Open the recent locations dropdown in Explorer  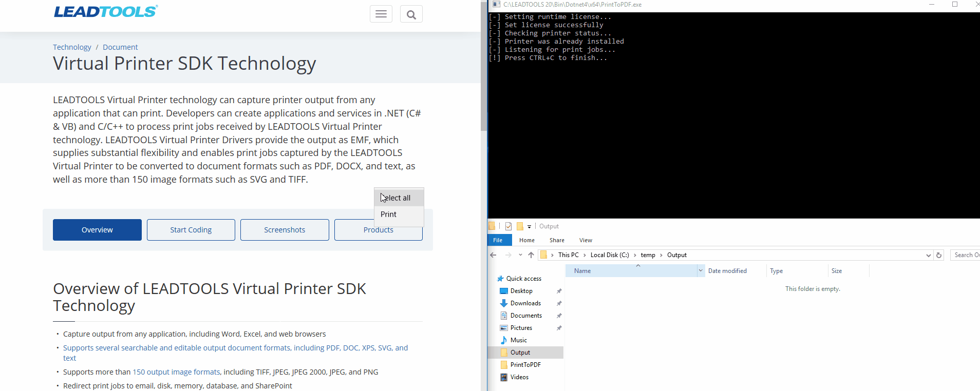[520, 255]
